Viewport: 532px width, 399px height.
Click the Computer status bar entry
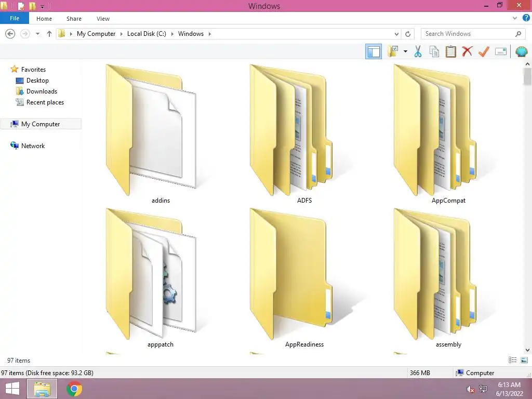point(475,373)
